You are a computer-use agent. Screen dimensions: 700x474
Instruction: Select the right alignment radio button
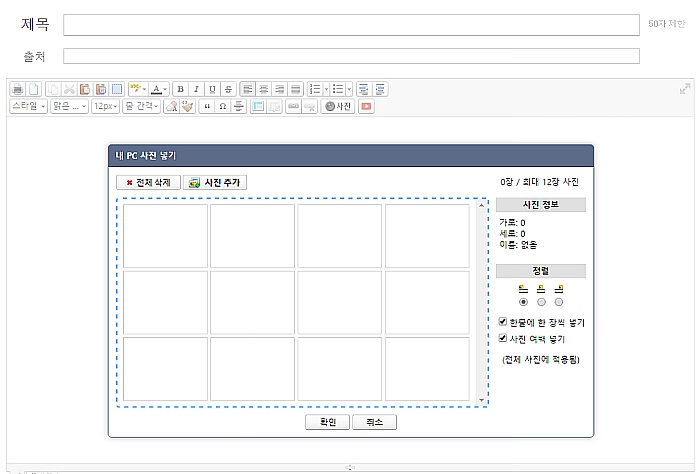(558, 302)
